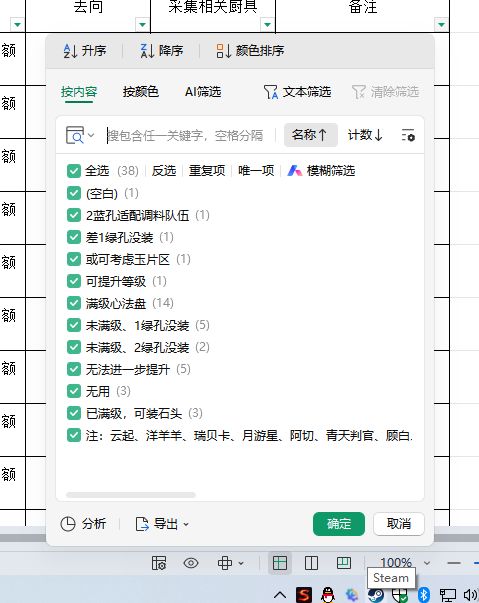Open 采集相关厨具 column filter dropdown

click(267, 25)
